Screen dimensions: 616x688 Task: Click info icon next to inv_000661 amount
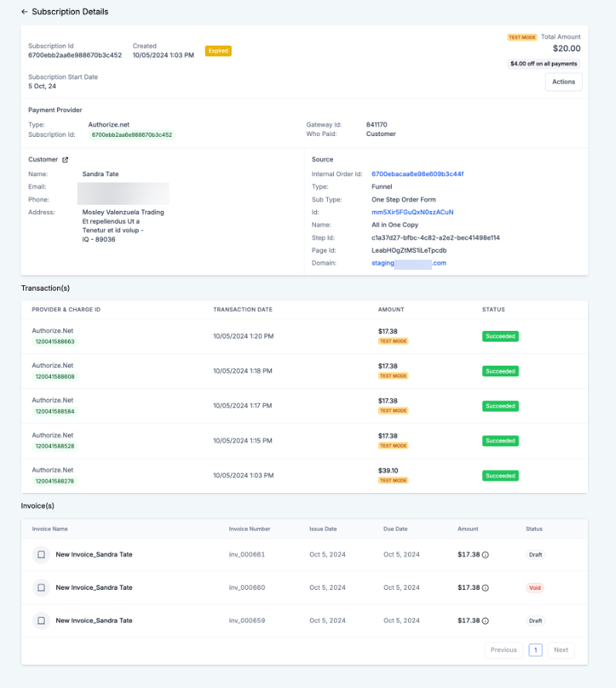point(485,555)
